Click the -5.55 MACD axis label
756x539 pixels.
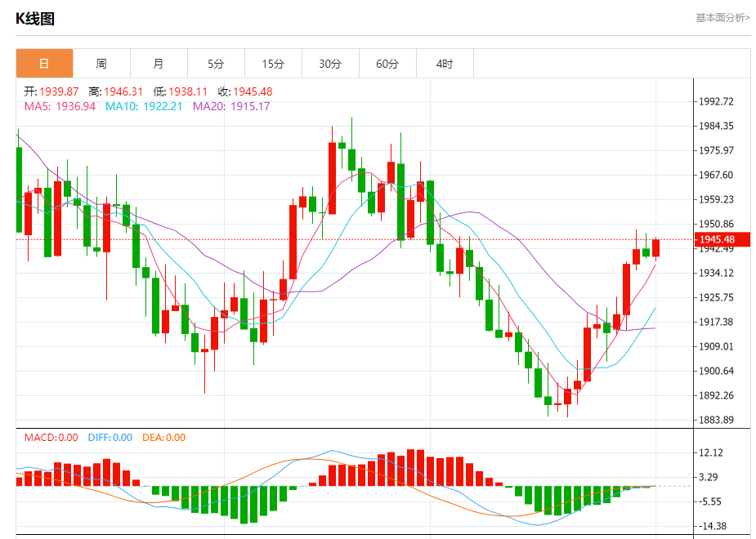[x=711, y=501]
